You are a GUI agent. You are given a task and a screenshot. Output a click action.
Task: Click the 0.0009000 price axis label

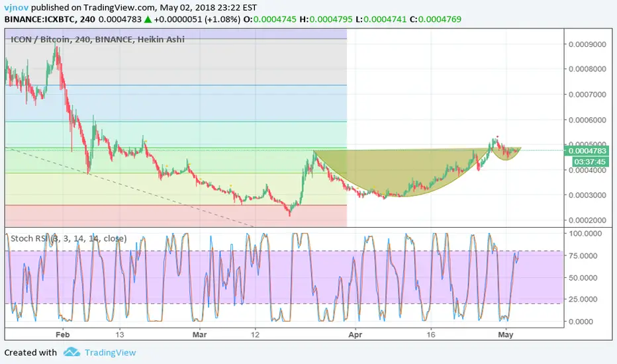tap(587, 44)
